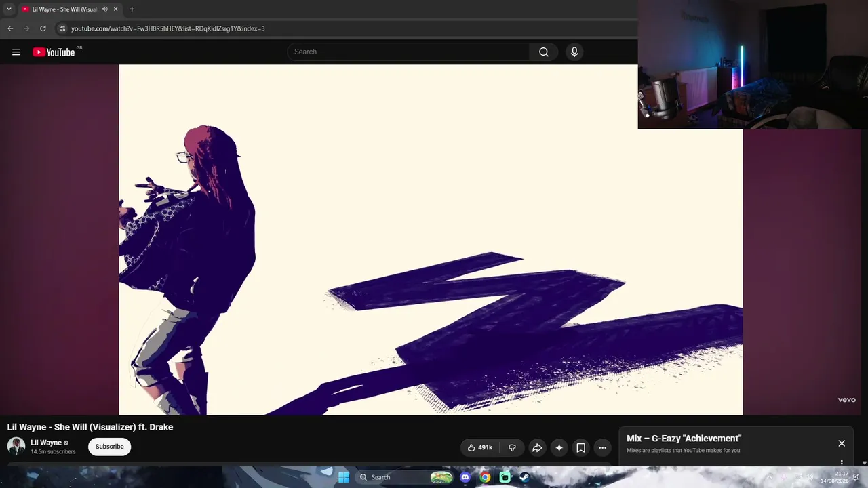This screenshot has width=868, height=488.
Task: Dislike the She Will video
Action: tap(512, 447)
